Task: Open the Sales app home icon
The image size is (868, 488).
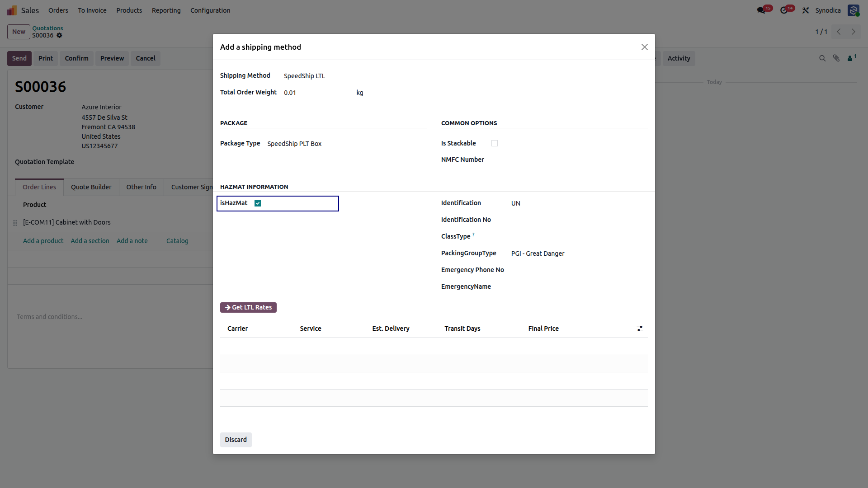Action: [x=12, y=10]
